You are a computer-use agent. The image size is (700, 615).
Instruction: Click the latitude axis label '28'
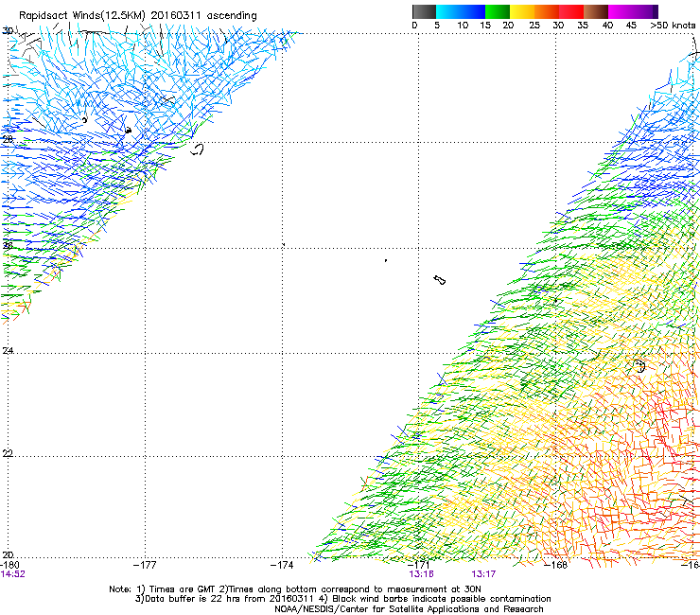tap(8, 139)
